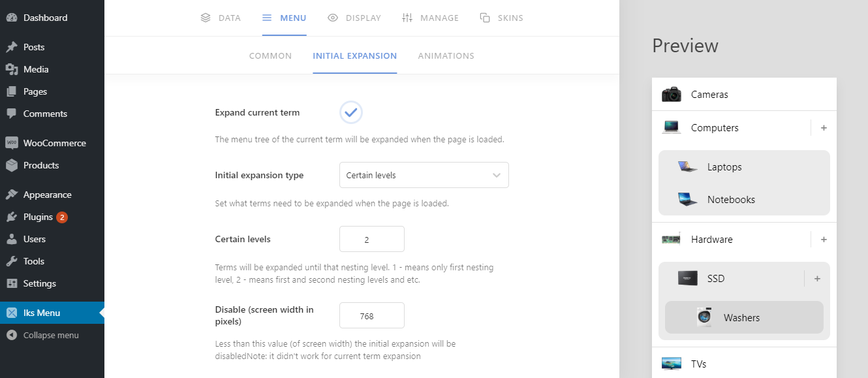Image resolution: width=868 pixels, height=378 pixels.
Task: Click the Skins tab copy icon
Action: (485, 18)
